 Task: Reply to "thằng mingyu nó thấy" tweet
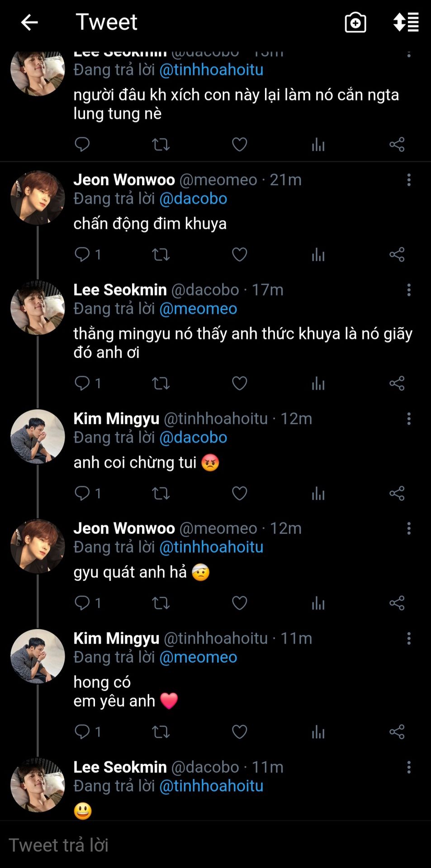[82, 383]
